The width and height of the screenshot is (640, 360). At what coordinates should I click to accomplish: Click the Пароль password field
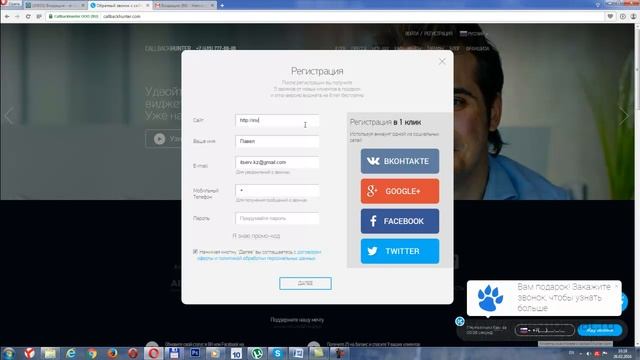point(277,218)
